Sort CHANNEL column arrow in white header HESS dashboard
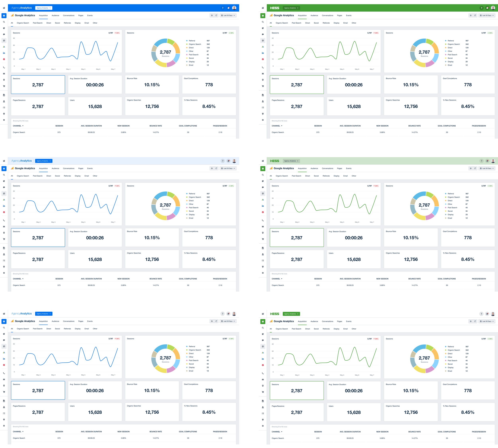498x448 pixels. 282,432
